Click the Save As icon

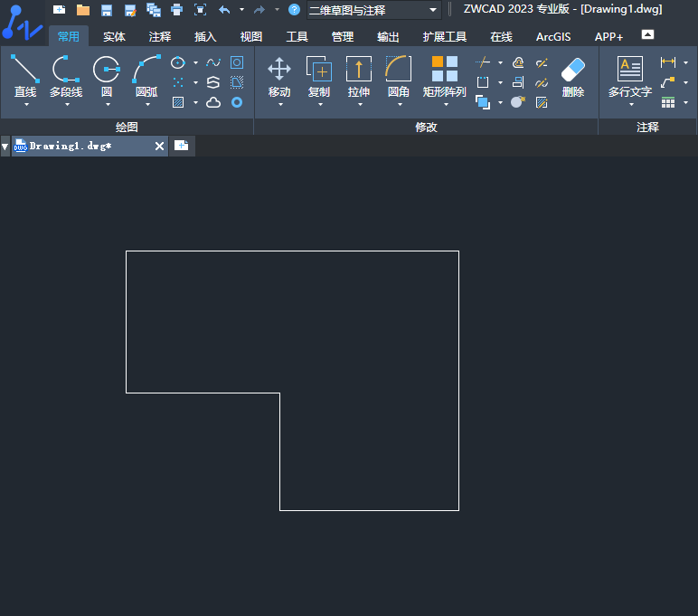(x=130, y=10)
